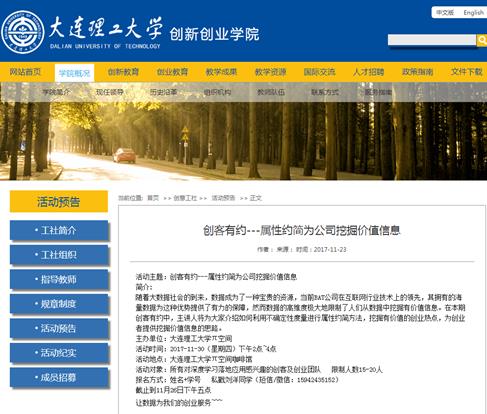This screenshot has width=487, height=414.
Task: Switch language to 中文版
Action: [445, 13]
